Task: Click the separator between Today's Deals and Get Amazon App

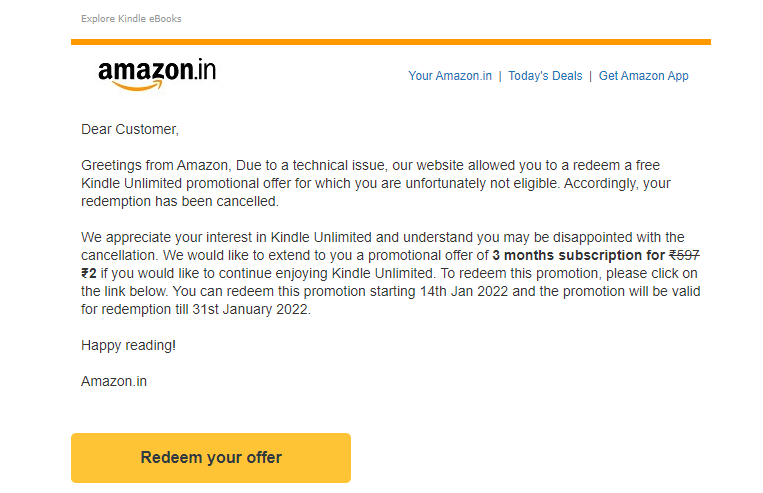Action: (590, 76)
